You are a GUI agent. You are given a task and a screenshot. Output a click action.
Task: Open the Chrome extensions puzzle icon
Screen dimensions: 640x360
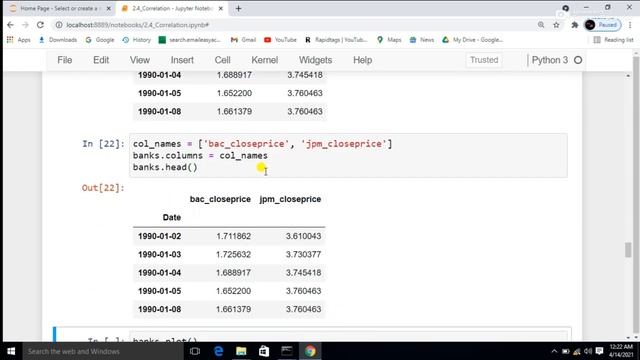(575, 25)
